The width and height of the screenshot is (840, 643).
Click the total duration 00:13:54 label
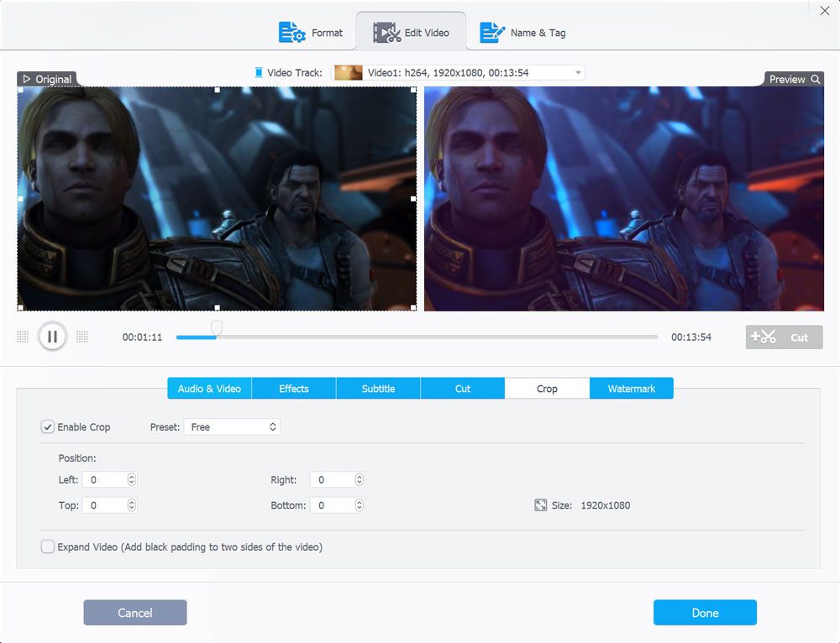pos(691,337)
